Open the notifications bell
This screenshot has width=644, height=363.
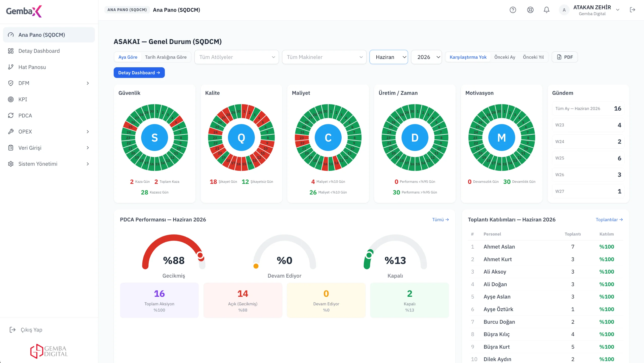[546, 10]
